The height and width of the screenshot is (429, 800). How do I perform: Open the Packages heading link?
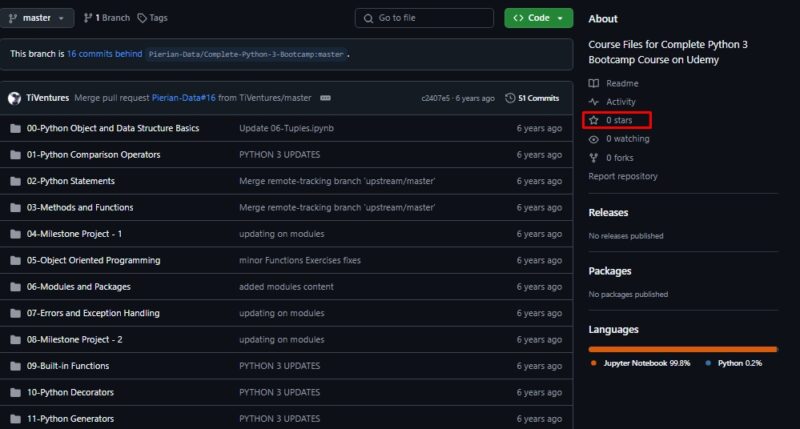[x=610, y=271]
